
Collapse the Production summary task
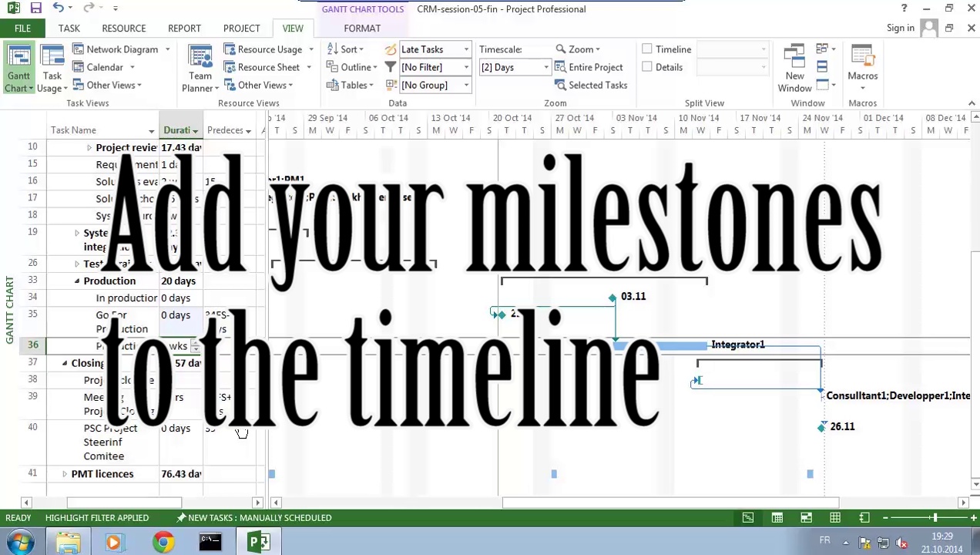[x=77, y=281]
